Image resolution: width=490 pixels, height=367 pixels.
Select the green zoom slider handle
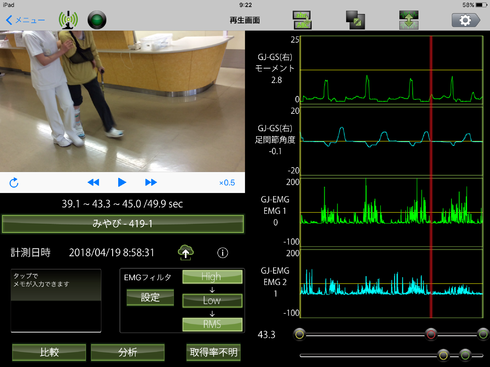(465, 355)
